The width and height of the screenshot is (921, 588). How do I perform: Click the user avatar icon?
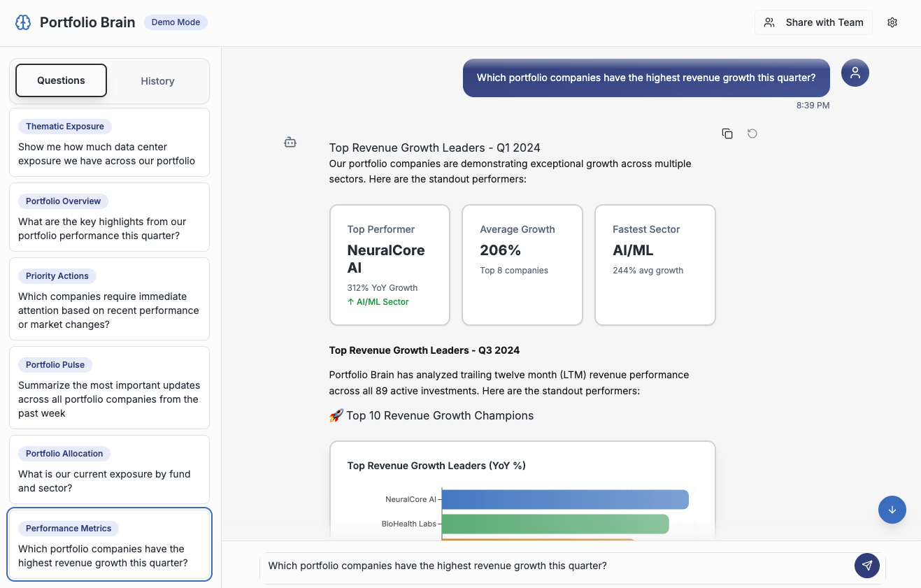click(855, 73)
